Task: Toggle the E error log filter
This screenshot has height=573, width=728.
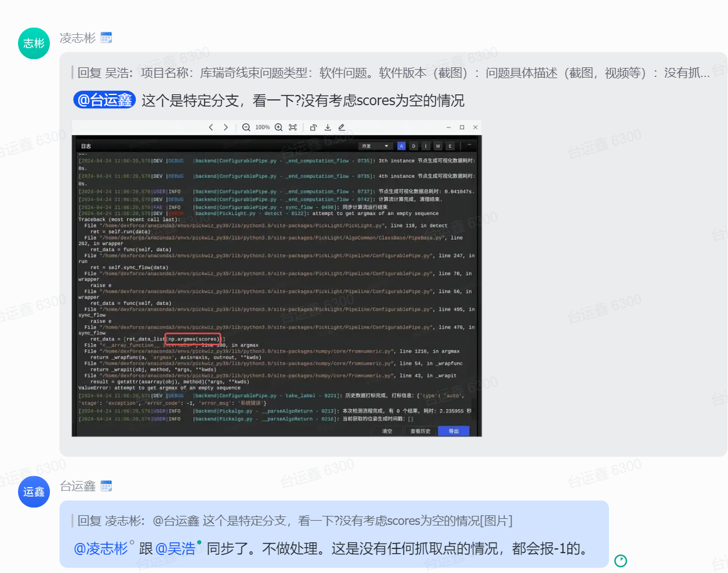Action: pyautogui.click(x=450, y=146)
